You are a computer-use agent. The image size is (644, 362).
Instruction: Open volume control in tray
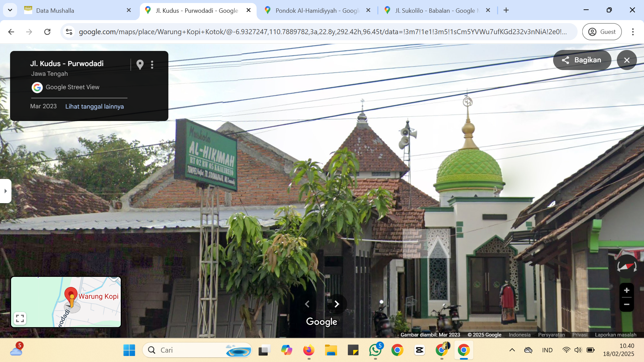tap(578, 350)
